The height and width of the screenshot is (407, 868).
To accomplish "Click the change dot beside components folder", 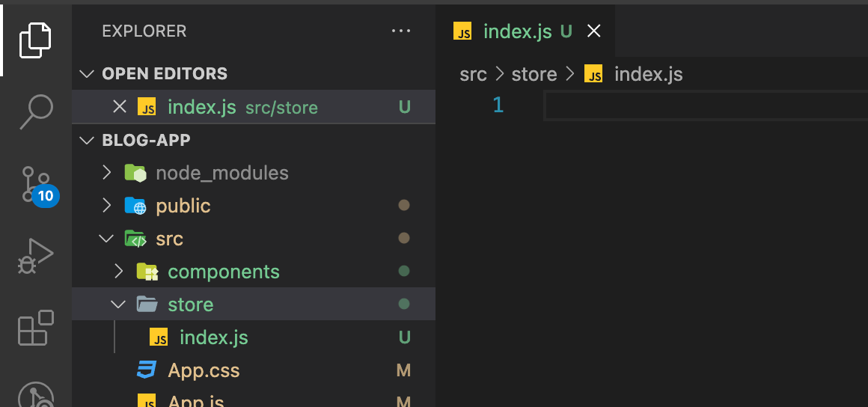I will [404, 272].
